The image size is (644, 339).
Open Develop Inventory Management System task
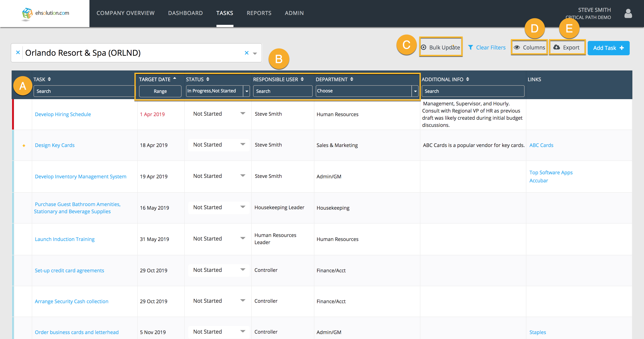(x=80, y=177)
